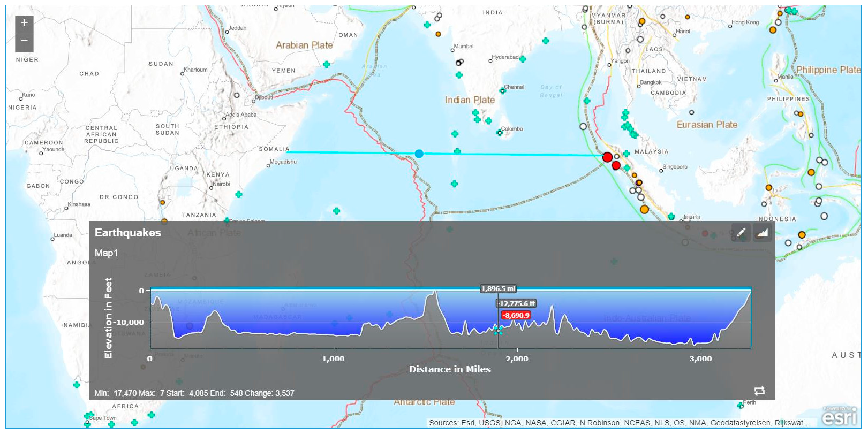This screenshot has width=868, height=435.
Task: Click the Khartoum city marker
Action: tap(182, 74)
